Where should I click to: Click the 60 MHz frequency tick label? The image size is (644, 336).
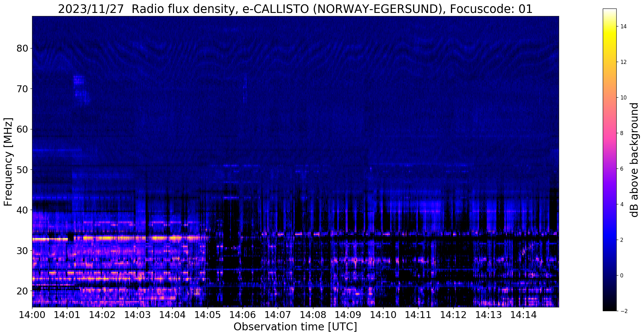(22, 129)
